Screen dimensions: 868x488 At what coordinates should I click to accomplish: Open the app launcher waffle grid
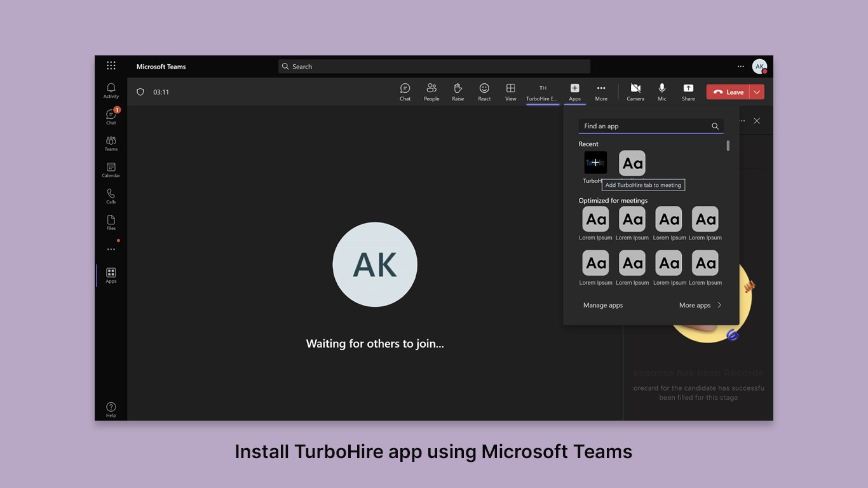(111, 66)
